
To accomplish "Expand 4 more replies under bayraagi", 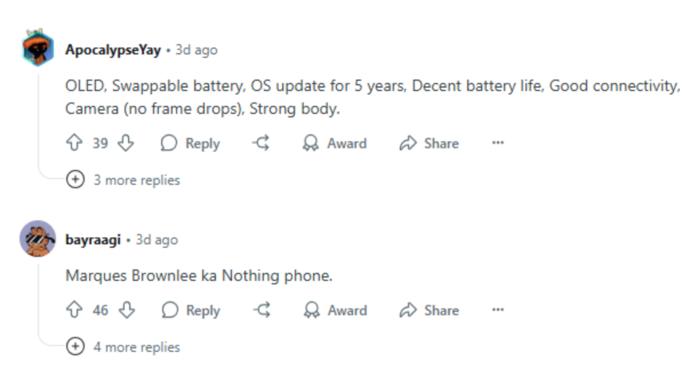I will [123, 347].
